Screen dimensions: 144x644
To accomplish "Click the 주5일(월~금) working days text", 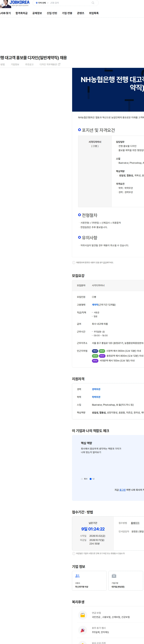I will 99,332.
